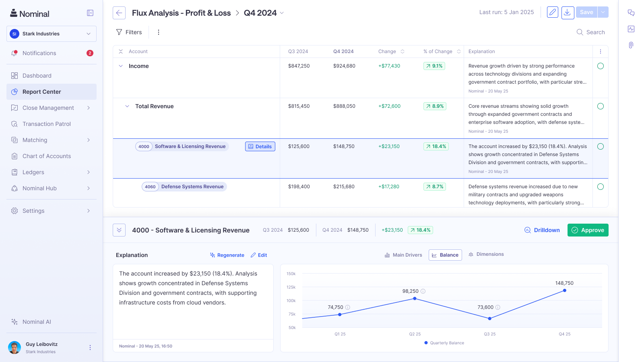Viewport: 644px width, 362px height.
Task: Select the Dimensions chart tab
Action: (486, 254)
